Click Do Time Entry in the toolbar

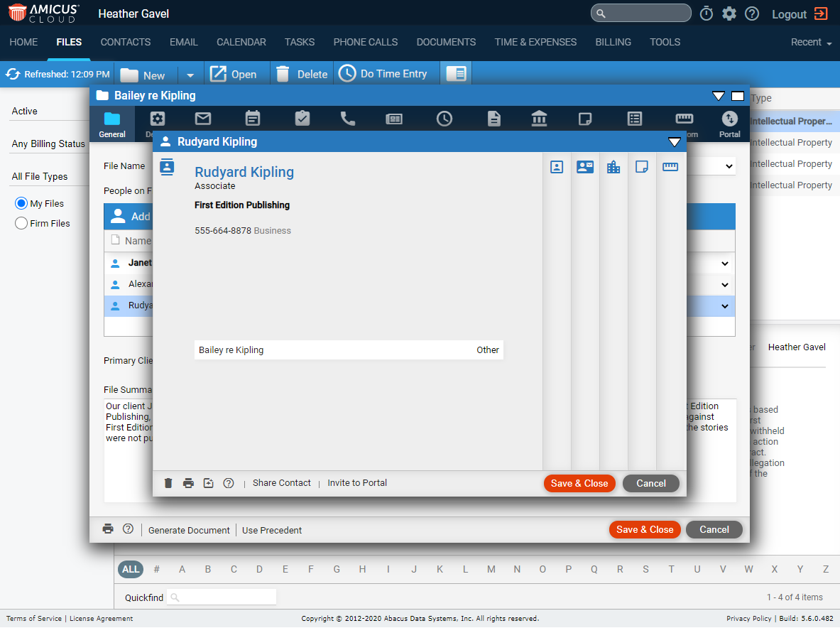coord(383,74)
